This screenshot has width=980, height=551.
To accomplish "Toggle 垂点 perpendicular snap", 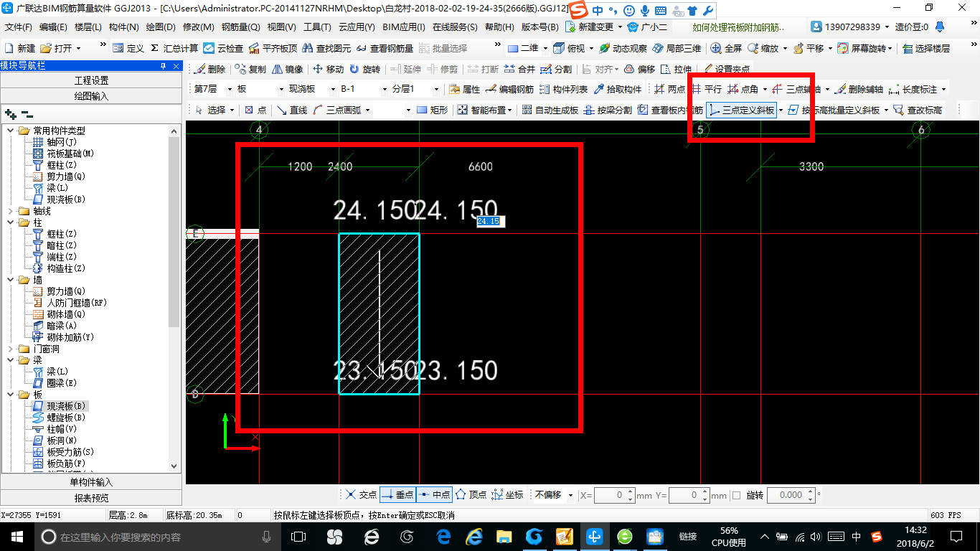I will (x=397, y=495).
